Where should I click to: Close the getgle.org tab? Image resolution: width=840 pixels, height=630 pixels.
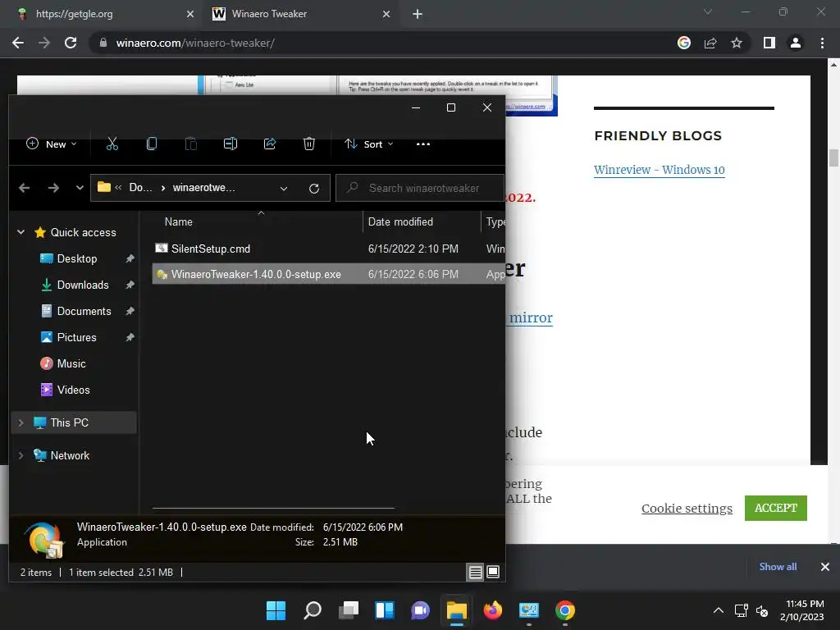pos(190,14)
